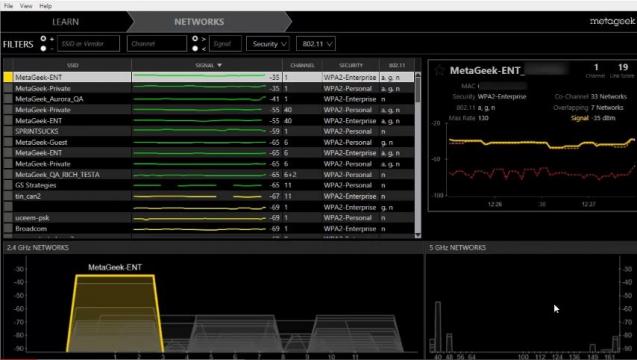
Task: Click the scrollbar down arrow in networks list
Action: pyautogui.click(x=418, y=235)
